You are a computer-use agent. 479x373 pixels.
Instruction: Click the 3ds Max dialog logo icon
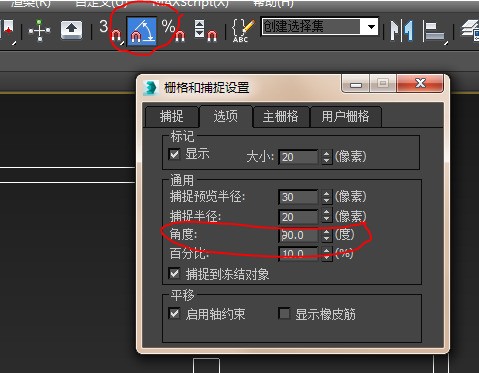150,88
